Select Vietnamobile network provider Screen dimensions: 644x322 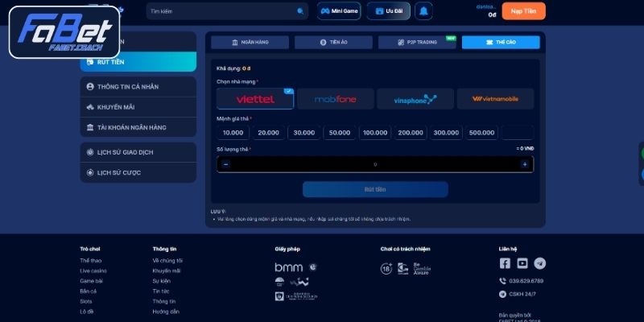coord(495,99)
